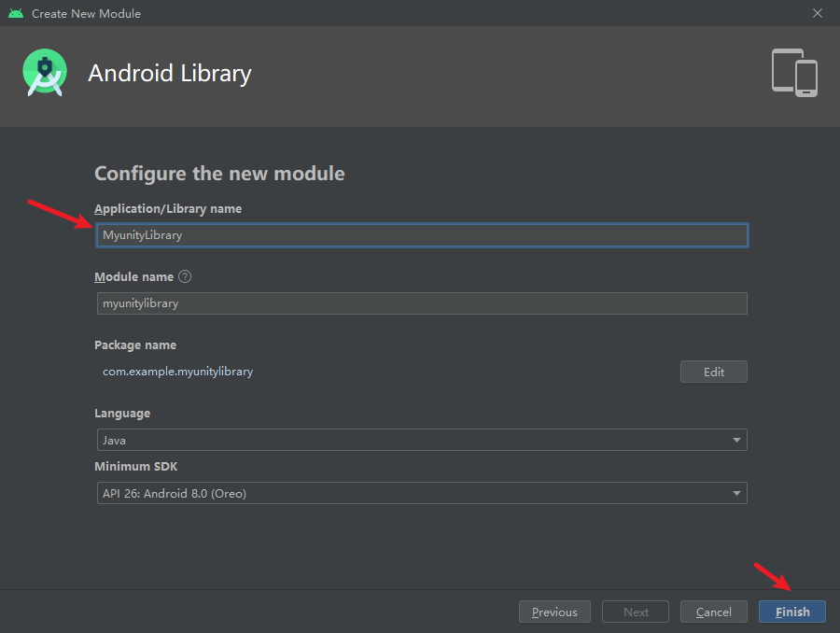The image size is (840, 633).
Task: Click the Previous button
Action: pyautogui.click(x=554, y=612)
